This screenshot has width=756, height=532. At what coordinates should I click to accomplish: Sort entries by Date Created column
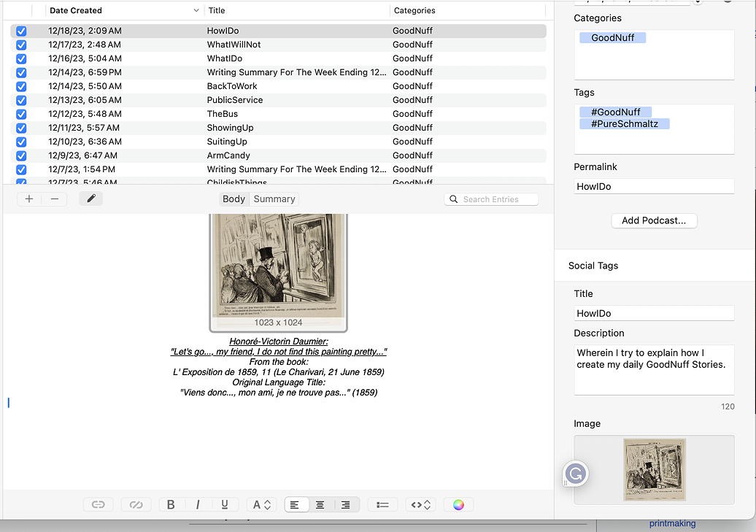point(76,11)
